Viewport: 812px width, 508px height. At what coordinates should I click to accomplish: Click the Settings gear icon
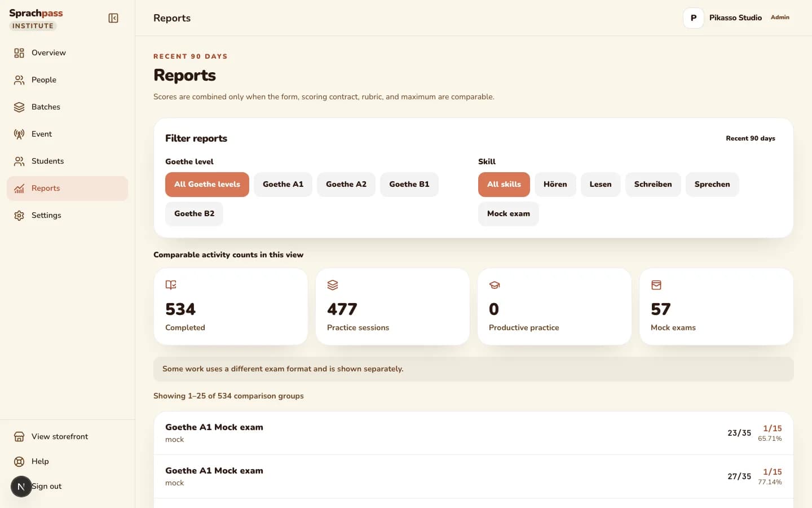click(x=19, y=216)
